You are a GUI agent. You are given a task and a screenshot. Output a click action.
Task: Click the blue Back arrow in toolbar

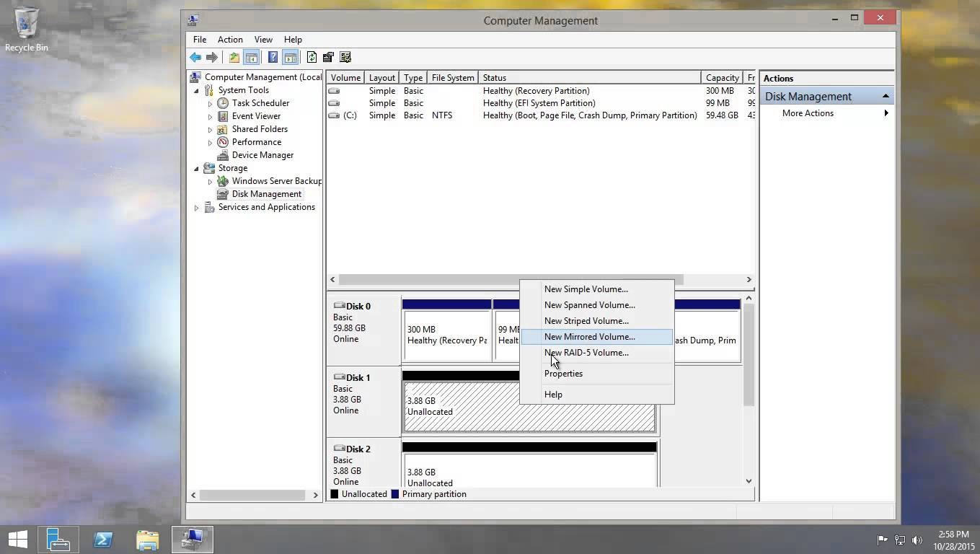(195, 57)
